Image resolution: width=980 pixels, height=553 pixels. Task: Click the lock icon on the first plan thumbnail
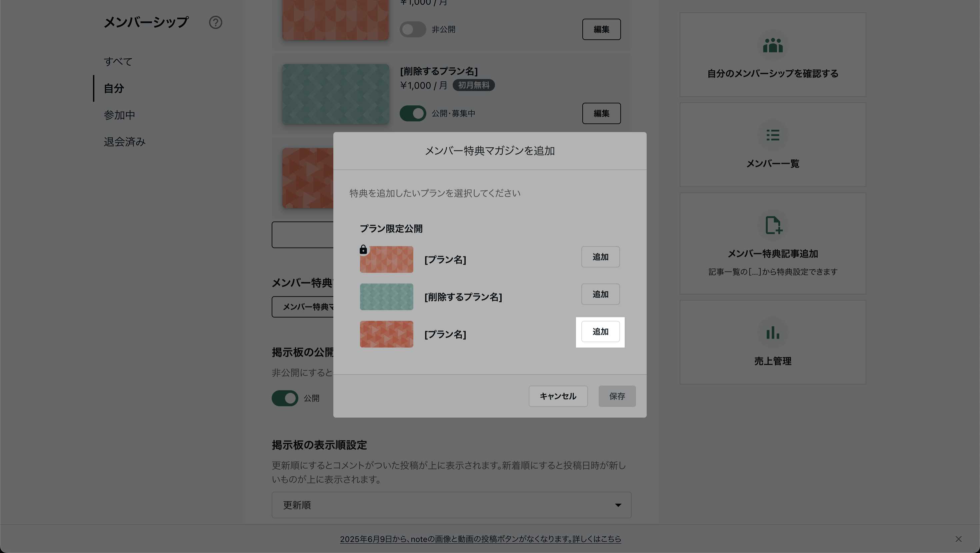coord(363,250)
